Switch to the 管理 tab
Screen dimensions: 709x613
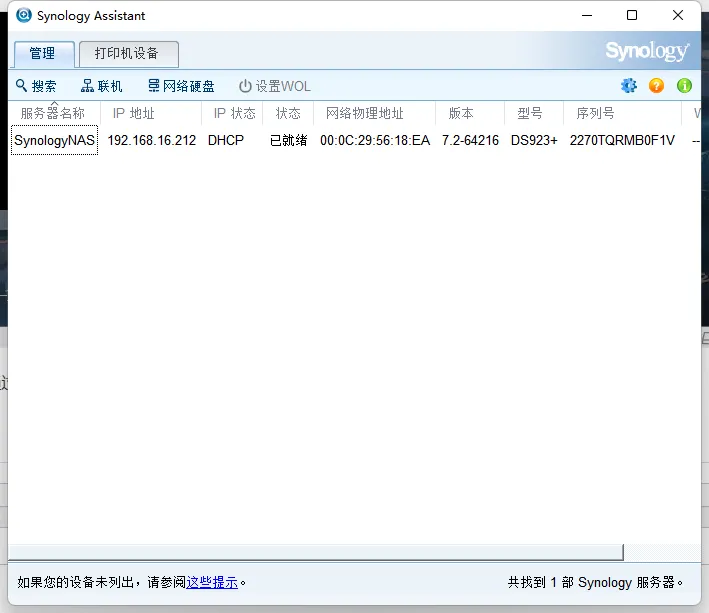point(44,54)
